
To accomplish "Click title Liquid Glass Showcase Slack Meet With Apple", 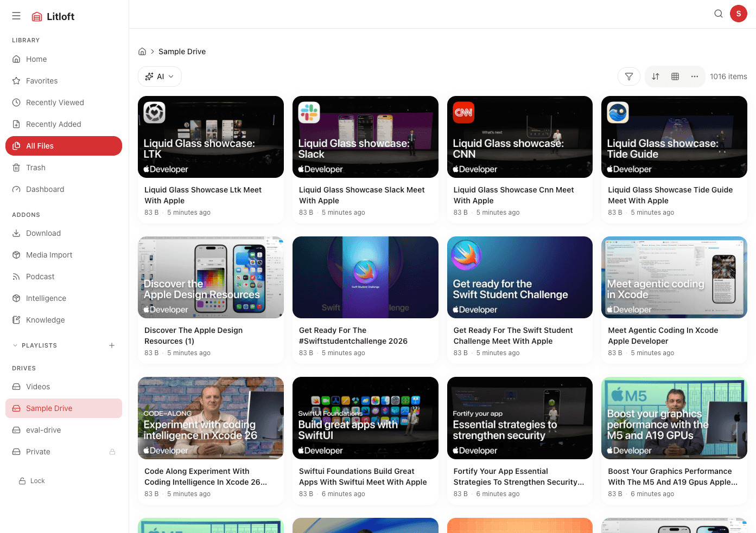I will [x=362, y=195].
